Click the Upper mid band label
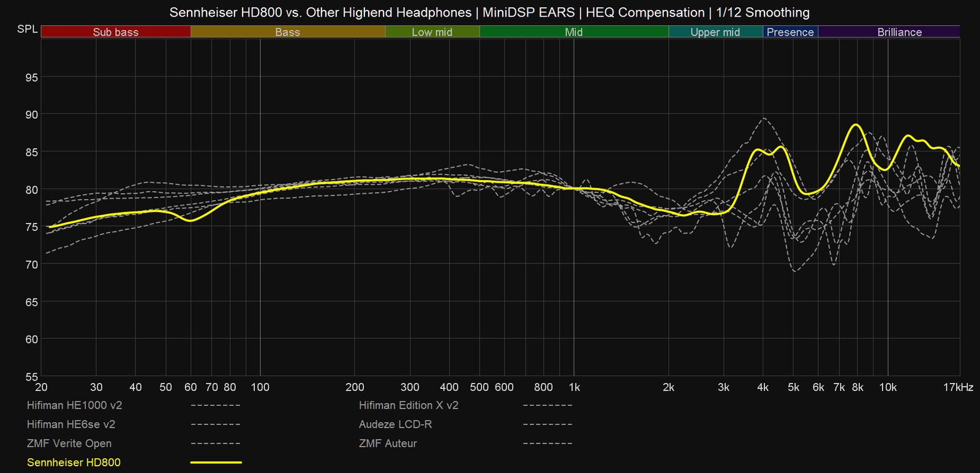 point(715,32)
